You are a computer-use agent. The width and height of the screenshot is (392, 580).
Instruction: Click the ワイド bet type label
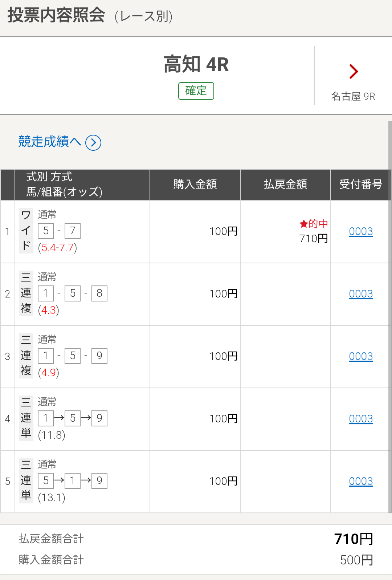(26, 231)
